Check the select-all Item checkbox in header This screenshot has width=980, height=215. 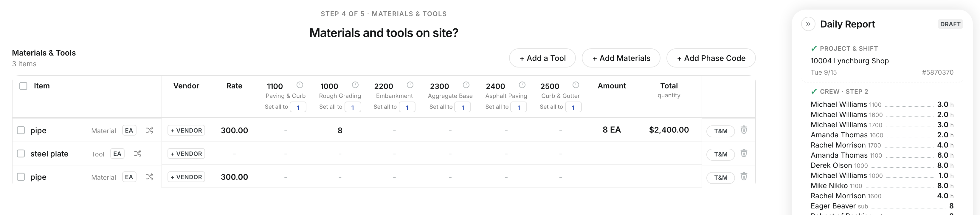click(x=23, y=86)
